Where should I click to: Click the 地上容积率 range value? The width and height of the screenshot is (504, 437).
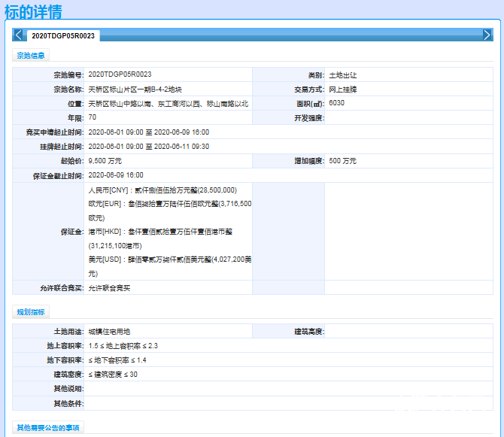tap(123, 346)
